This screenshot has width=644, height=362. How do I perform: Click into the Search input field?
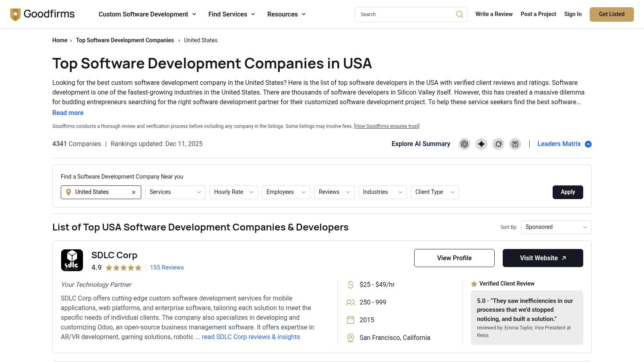click(405, 14)
